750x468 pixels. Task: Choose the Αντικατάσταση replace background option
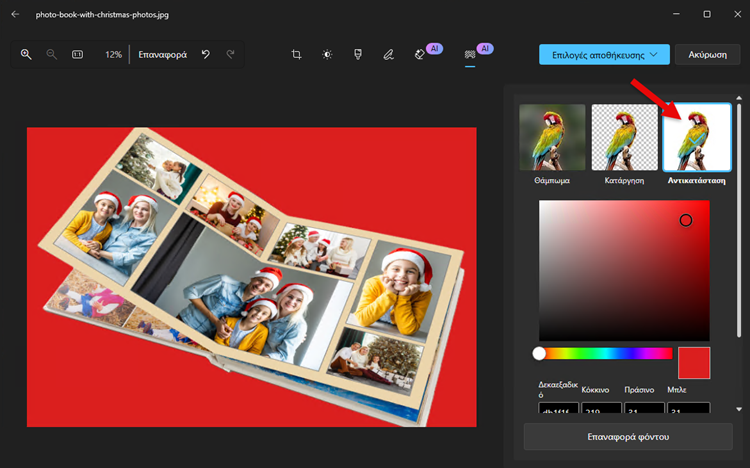point(696,137)
